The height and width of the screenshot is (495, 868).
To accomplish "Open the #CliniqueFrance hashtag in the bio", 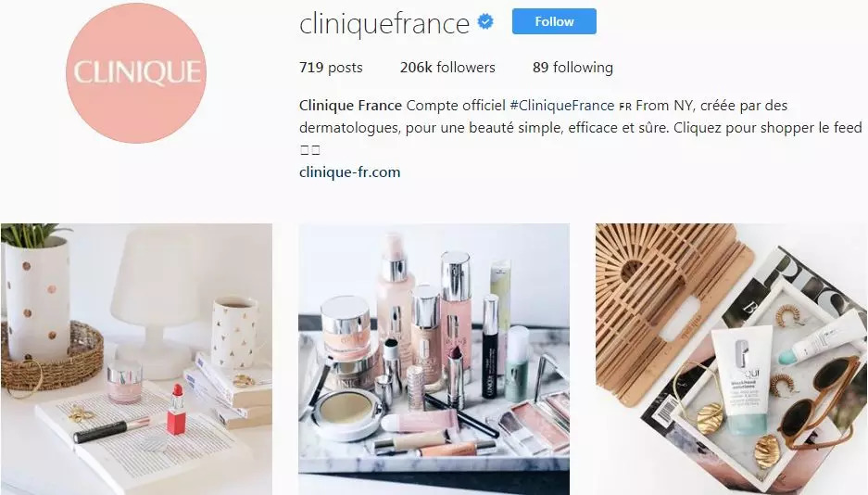I will tap(562, 105).
